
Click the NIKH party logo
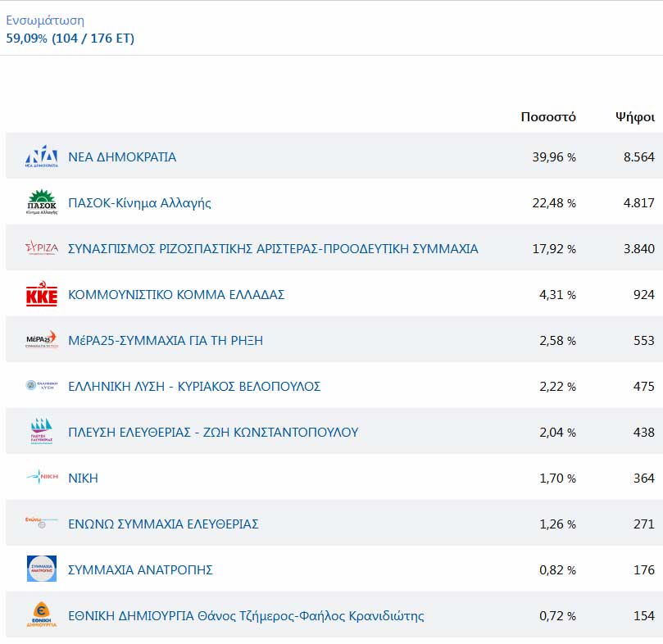(x=42, y=477)
